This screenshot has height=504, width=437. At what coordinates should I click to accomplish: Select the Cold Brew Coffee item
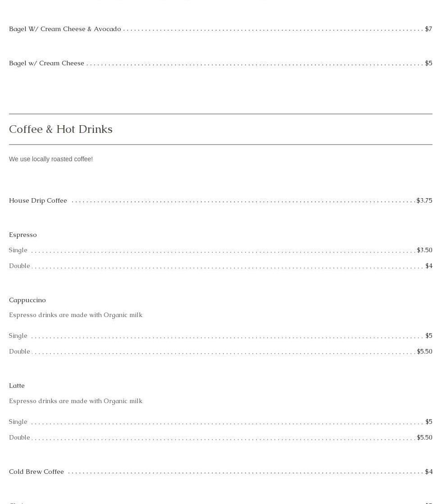tap(36, 472)
